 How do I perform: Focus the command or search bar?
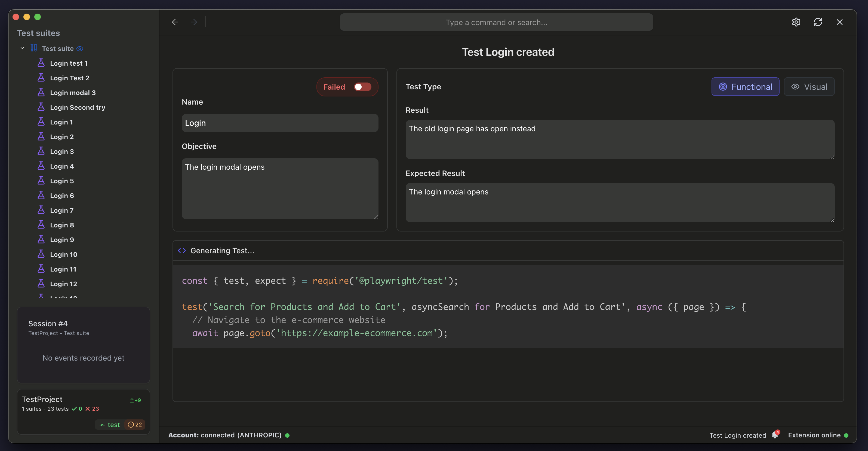[x=496, y=22]
